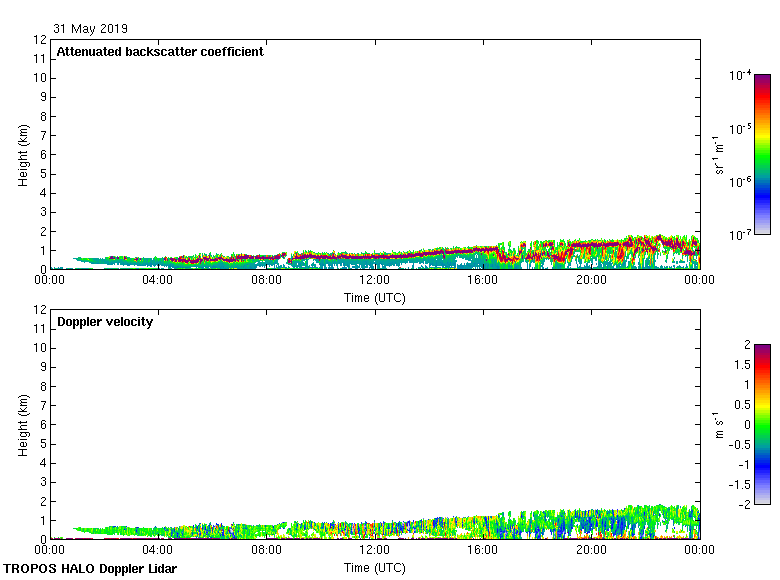780x580 pixels.
Task: Click 16:00 tick on Doppler velocity time axis
Action: 482,551
